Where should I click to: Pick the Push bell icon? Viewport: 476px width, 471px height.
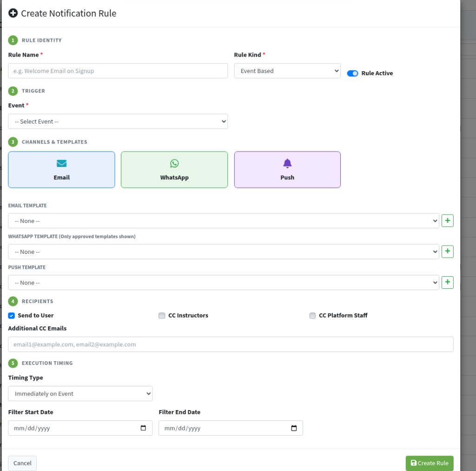(287, 163)
